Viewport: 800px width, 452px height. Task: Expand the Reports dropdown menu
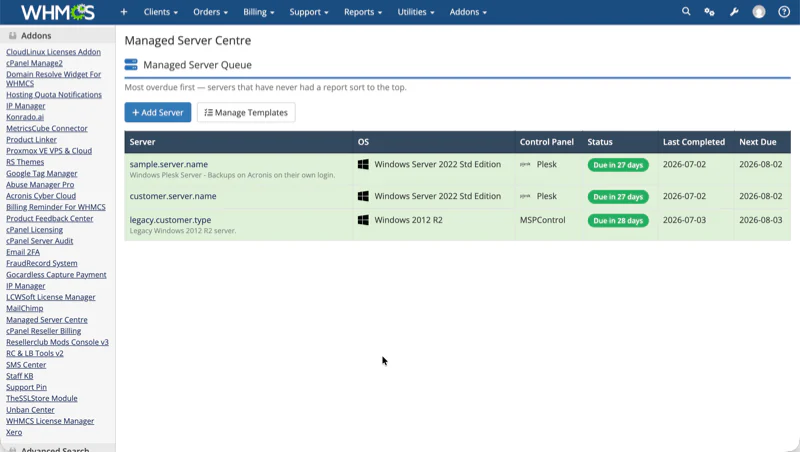(x=363, y=12)
